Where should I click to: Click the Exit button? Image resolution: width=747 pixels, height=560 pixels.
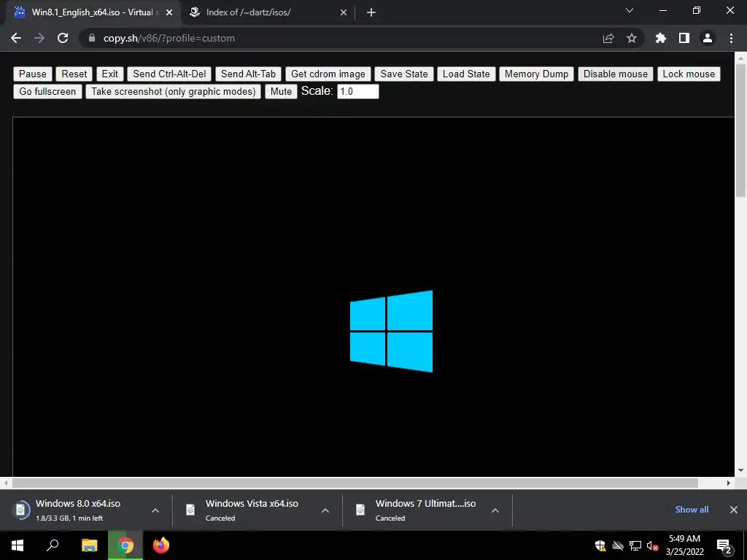pyautogui.click(x=109, y=74)
